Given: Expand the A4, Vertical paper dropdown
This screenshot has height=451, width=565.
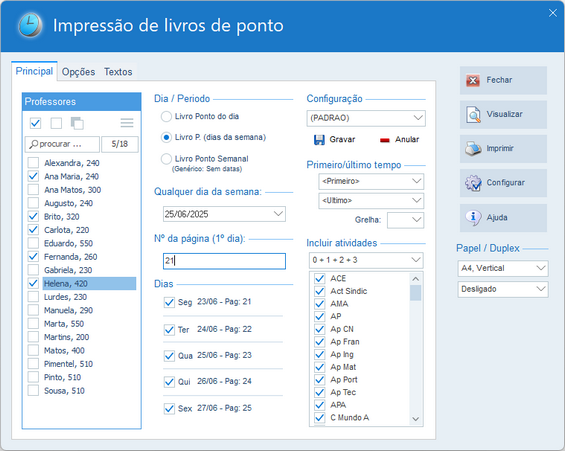Looking at the screenshot, I should (x=540, y=268).
